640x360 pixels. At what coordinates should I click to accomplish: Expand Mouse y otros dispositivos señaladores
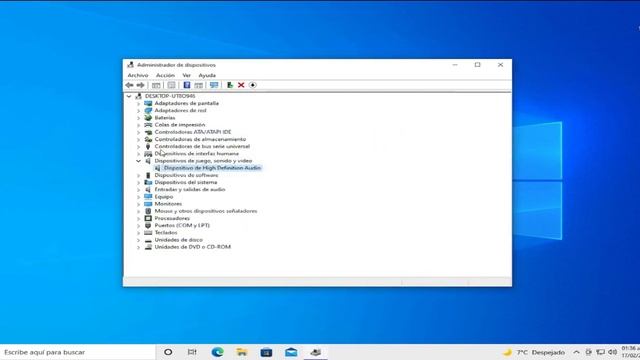(x=138, y=211)
